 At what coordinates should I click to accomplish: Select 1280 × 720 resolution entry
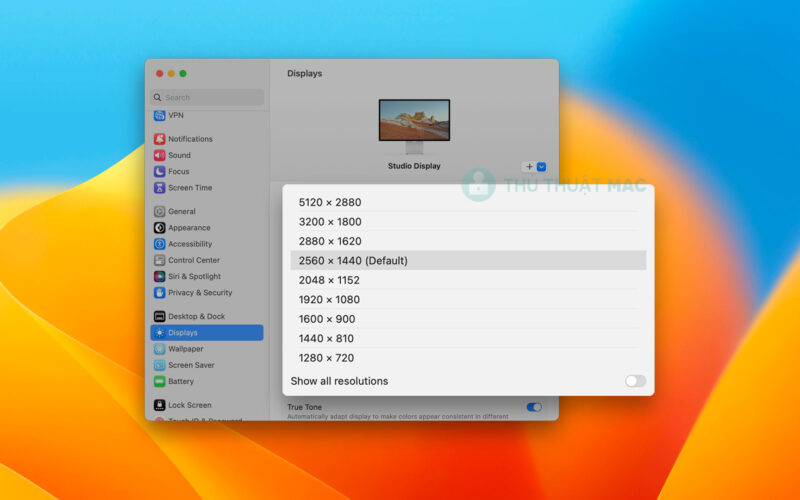326,358
